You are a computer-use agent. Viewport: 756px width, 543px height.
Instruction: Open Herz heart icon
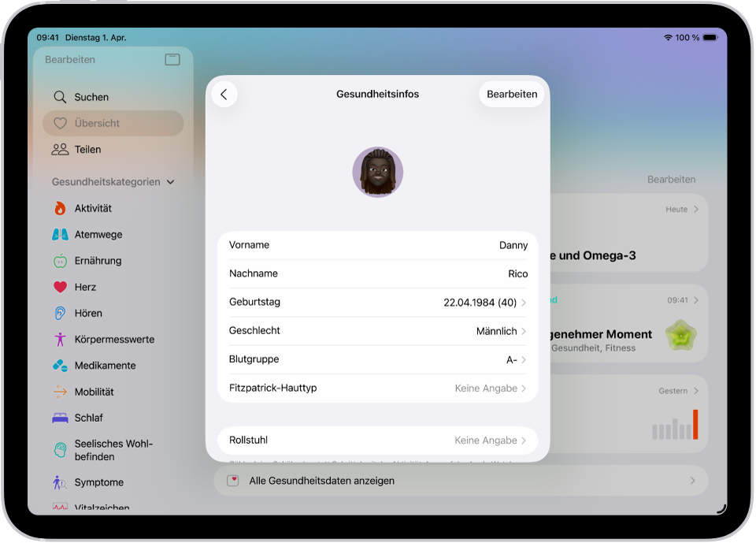point(60,287)
